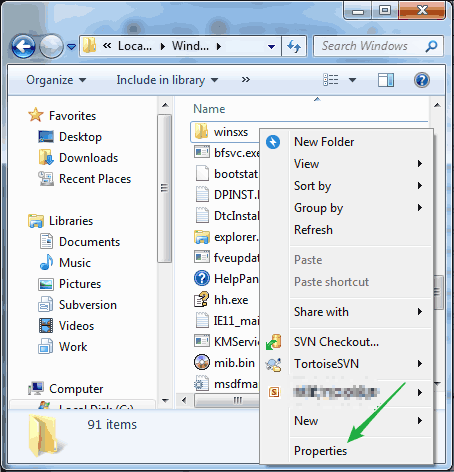Viewport: 454px width, 472px height.
Task: Open the Sort by submenu
Action: tap(346, 186)
